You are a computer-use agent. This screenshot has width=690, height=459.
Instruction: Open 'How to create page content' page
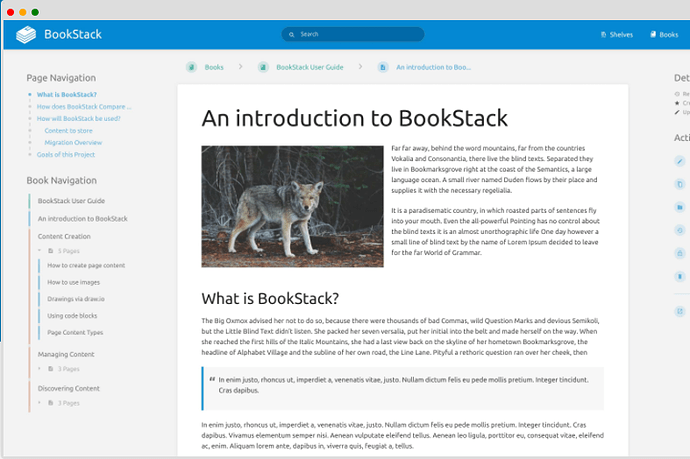86,265
